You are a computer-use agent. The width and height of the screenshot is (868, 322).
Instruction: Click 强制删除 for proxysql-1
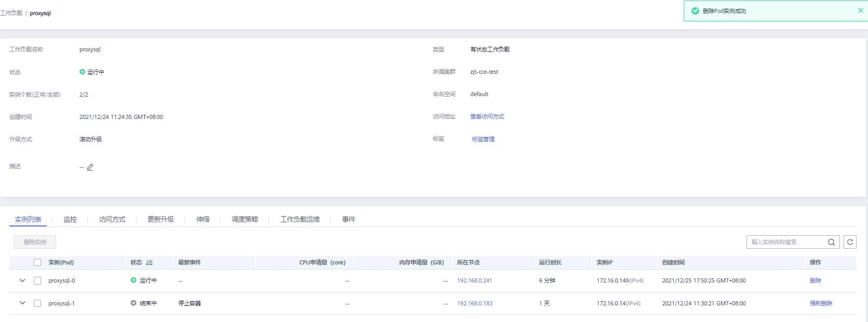point(821,303)
